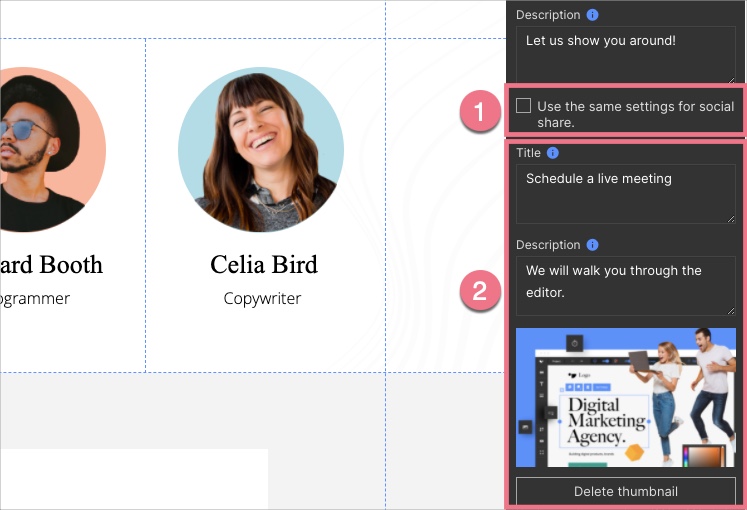The image size is (747, 510).
Task: Click the resize handle of the Title text box
Action: [730, 218]
